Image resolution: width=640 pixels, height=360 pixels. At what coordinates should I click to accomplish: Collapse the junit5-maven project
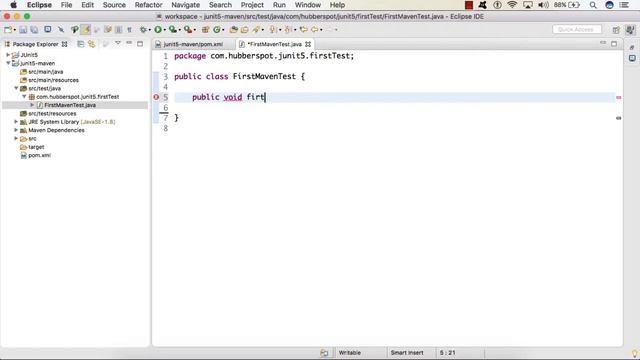pos(8,63)
